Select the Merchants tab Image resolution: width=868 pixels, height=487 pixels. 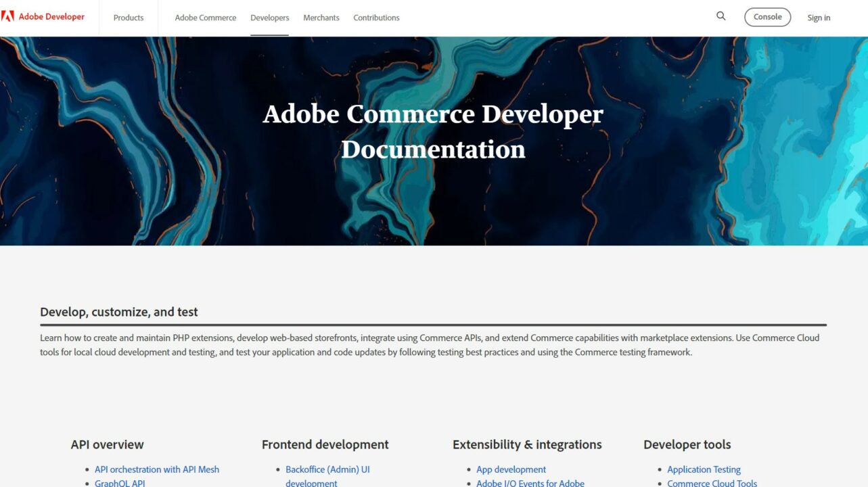[x=321, y=18]
